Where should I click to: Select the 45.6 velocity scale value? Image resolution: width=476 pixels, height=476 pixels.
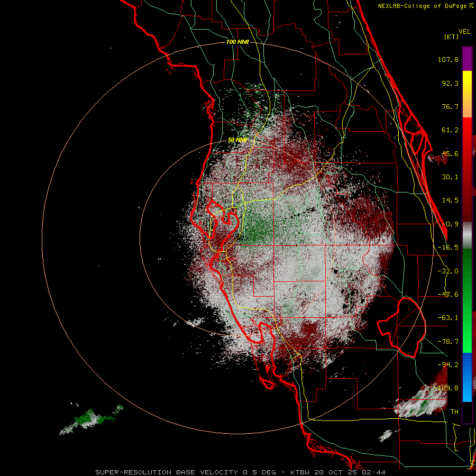coord(450,153)
